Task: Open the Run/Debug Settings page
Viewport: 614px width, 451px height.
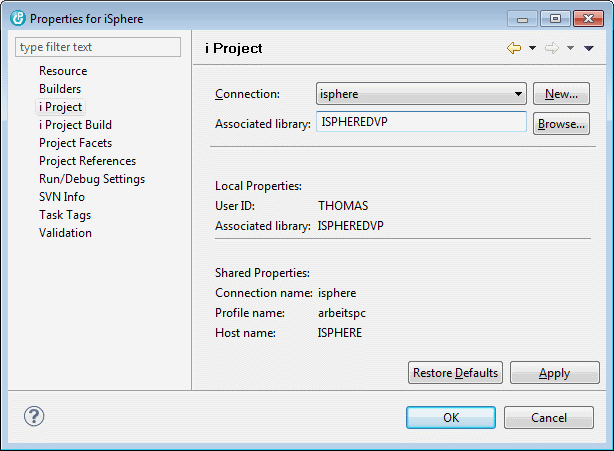Action: click(92, 179)
